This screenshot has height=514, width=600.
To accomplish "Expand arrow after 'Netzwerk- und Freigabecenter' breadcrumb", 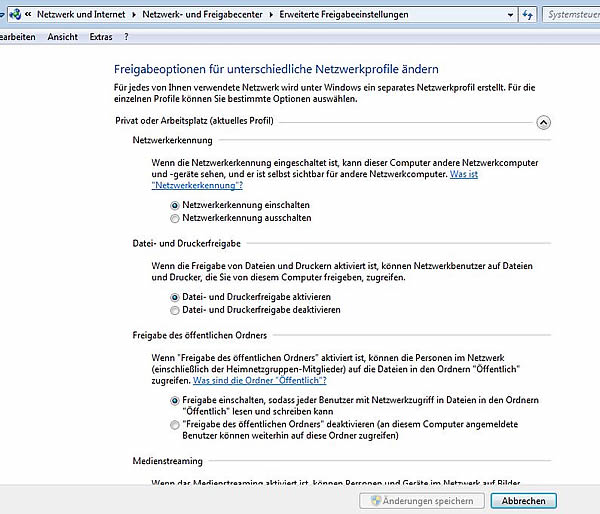I will pos(271,15).
